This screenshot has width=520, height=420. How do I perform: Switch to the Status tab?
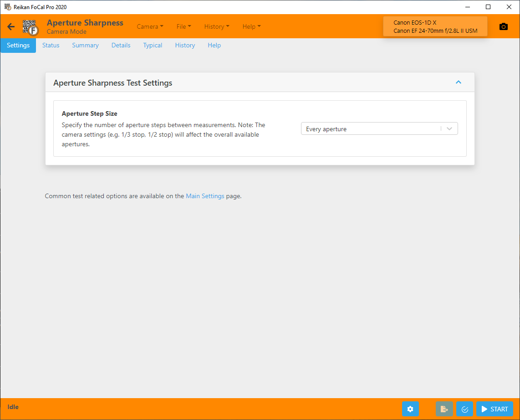(51, 46)
